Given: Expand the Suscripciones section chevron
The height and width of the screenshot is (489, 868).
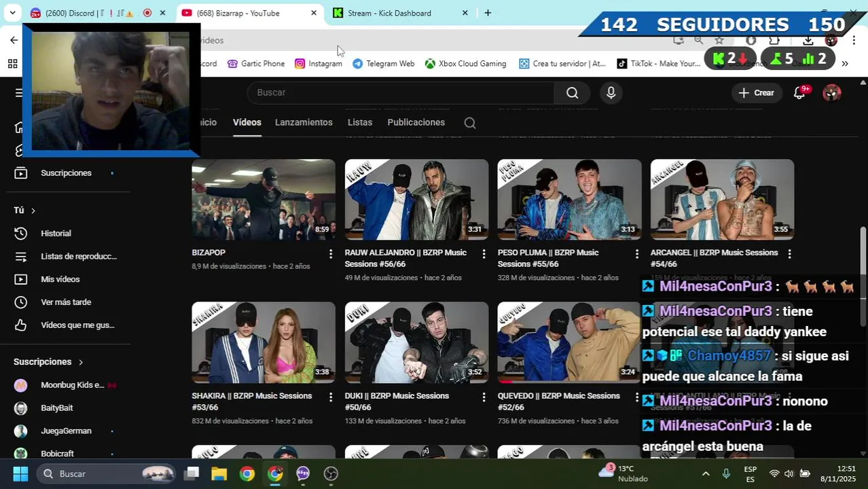Looking at the screenshot, I should [80, 362].
